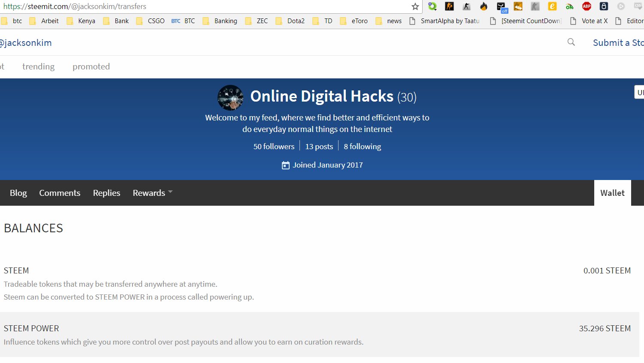The height and width of the screenshot is (363, 644).
Task: Click the STEEM POWER label
Action: (x=31, y=328)
